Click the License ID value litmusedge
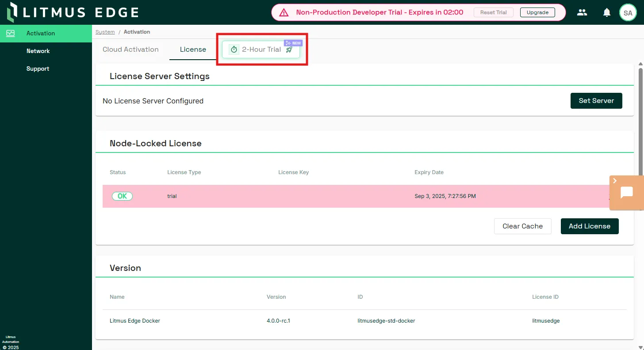The height and width of the screenshot is (350, 644). click(x=546, y=321)
